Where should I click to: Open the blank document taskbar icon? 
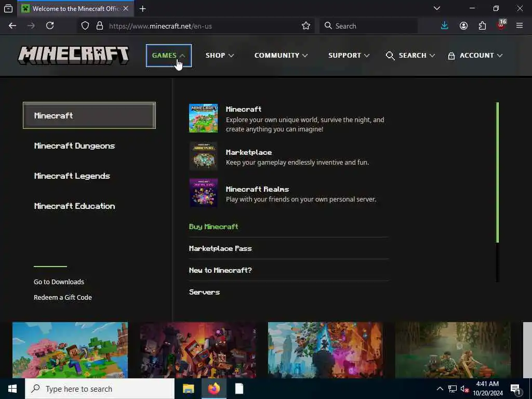click(239, 389)
